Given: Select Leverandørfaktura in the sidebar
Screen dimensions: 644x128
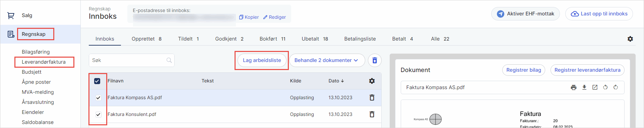Looking at the screenshot, I should [44, 62].
